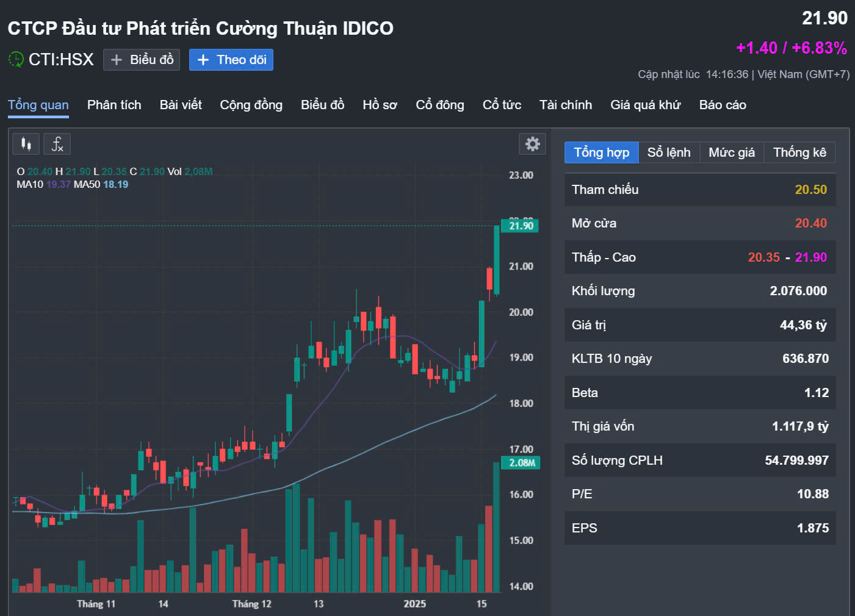
Task: Click the 2.08M volume label on axis
Action: pyautogui.click(x=522, y=463)
